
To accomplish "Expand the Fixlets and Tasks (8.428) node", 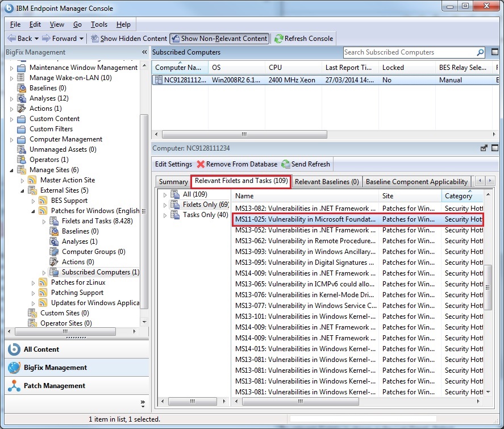I will (x=44, y=222).
